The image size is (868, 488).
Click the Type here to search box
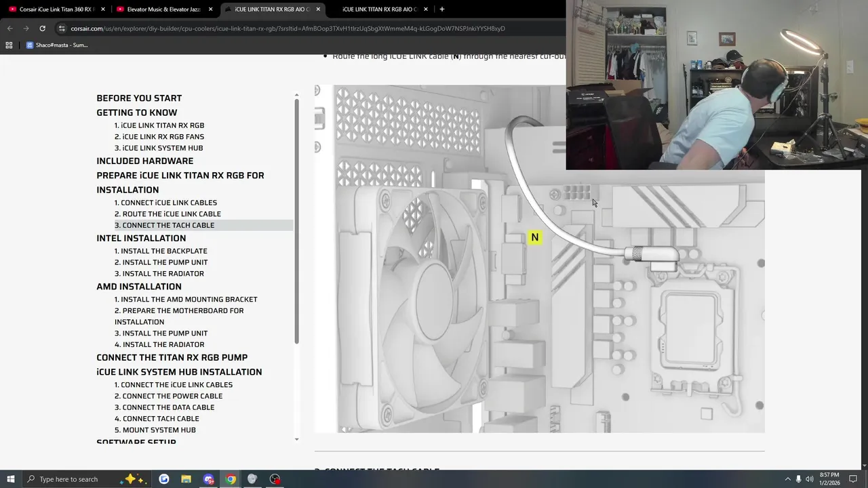(69, 479)
